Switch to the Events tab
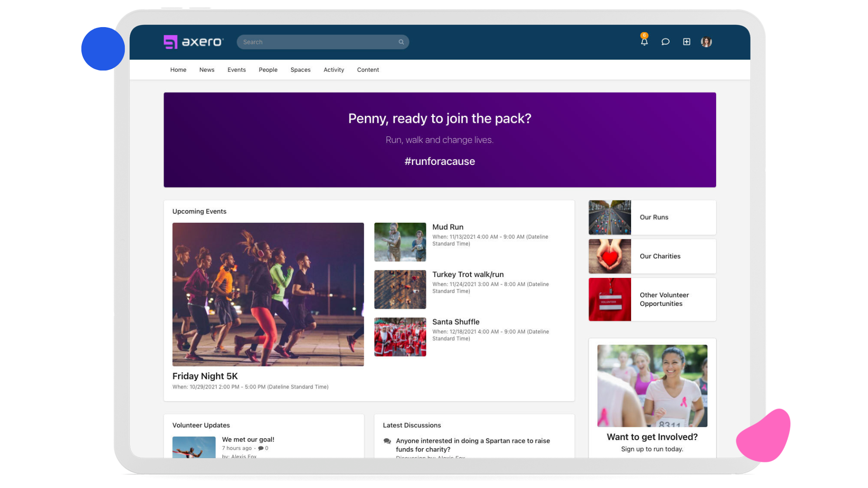 (236, 70)
